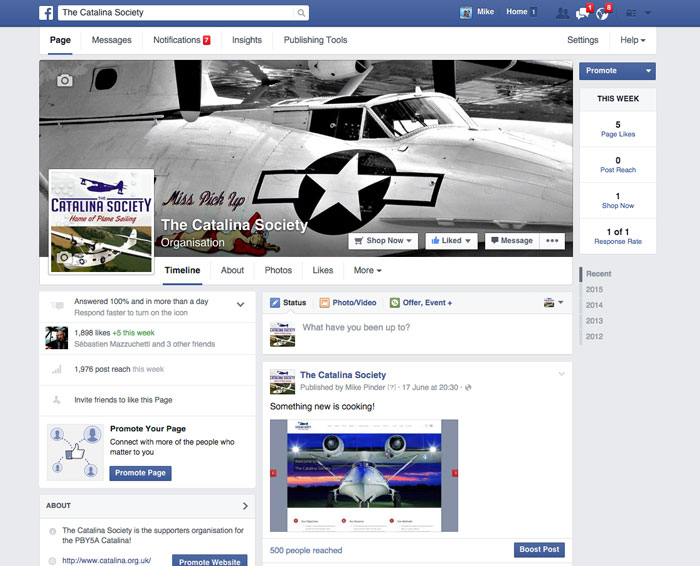
Task: Click Page Likes in This Week panel
Action: pos(618,134)
